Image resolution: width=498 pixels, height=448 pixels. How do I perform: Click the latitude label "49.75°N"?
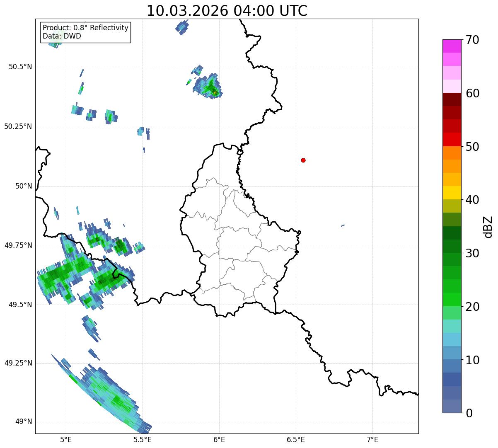tap(18, 245)
